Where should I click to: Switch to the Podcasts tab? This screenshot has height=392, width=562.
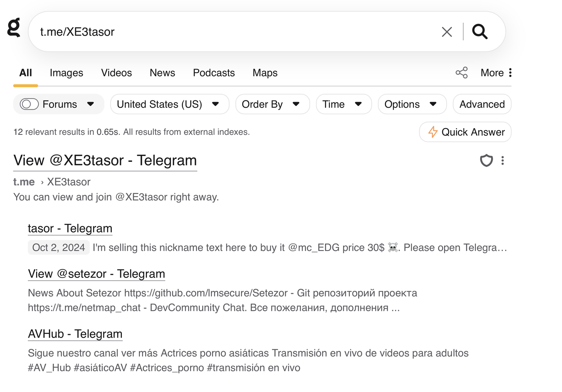(214, 73)
